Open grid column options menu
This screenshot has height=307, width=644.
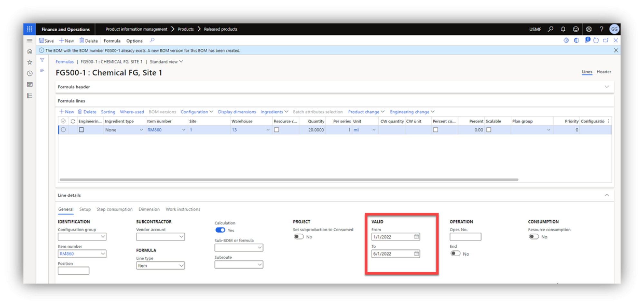[608, 121]
